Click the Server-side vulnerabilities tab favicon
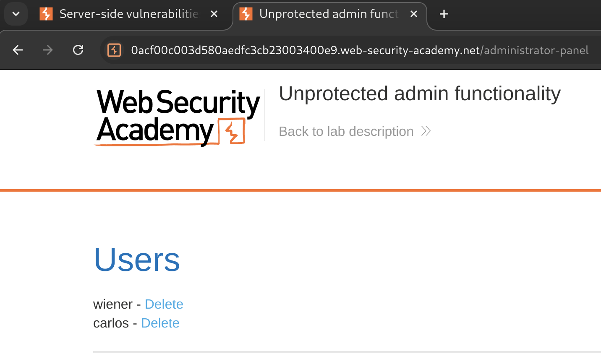The width and height of the screenshot is (601, 364). [x=46, y=14]
